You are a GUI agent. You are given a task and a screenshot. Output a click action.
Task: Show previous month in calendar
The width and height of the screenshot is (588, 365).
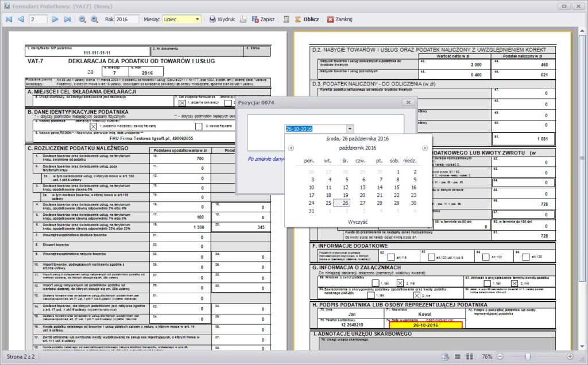point(291,148)
